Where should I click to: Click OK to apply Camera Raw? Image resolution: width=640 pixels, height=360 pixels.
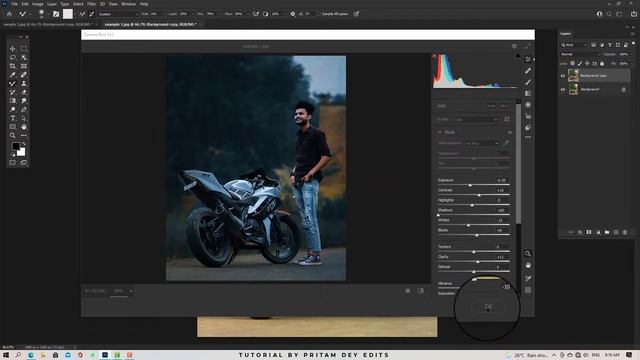coord(488,307)
